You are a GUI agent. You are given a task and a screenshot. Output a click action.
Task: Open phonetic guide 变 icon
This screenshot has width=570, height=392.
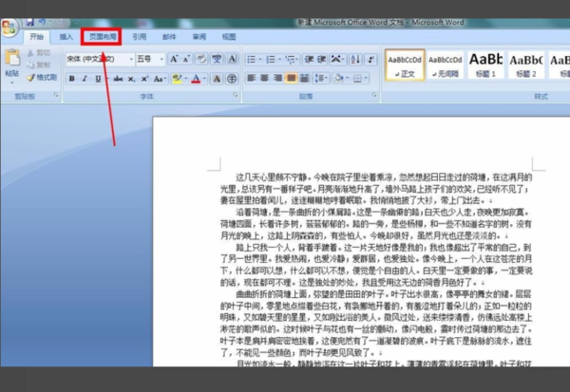tap(217, 59)
